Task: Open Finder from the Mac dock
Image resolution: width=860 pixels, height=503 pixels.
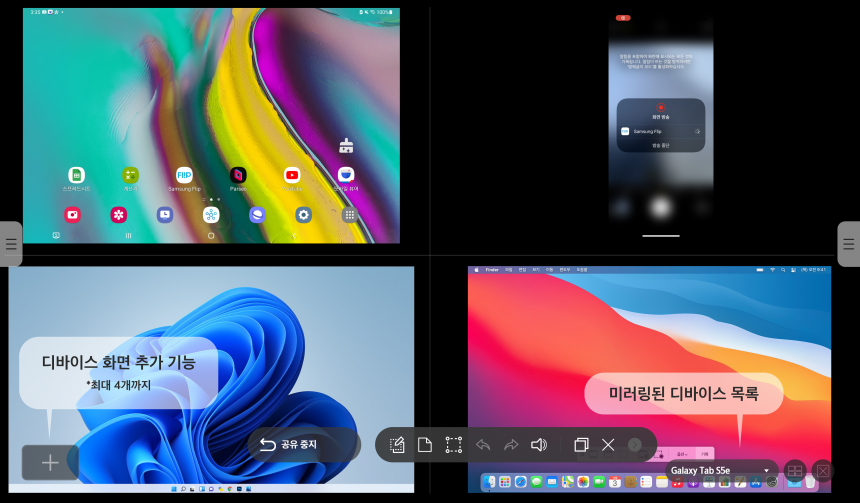Action: [x=489, y=482]
